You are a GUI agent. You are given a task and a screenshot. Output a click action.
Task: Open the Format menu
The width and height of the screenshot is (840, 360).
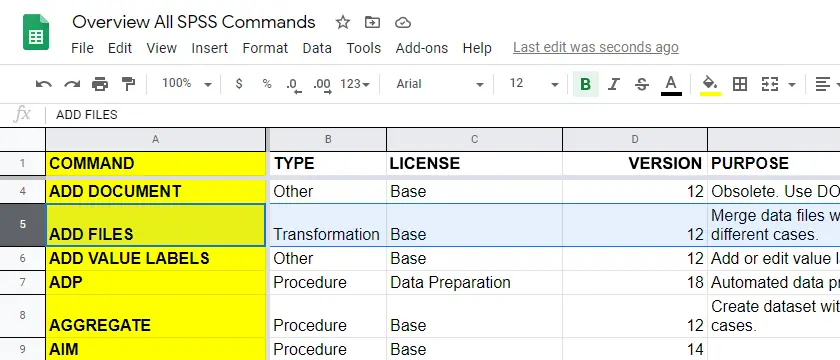[x=265, y=48]
